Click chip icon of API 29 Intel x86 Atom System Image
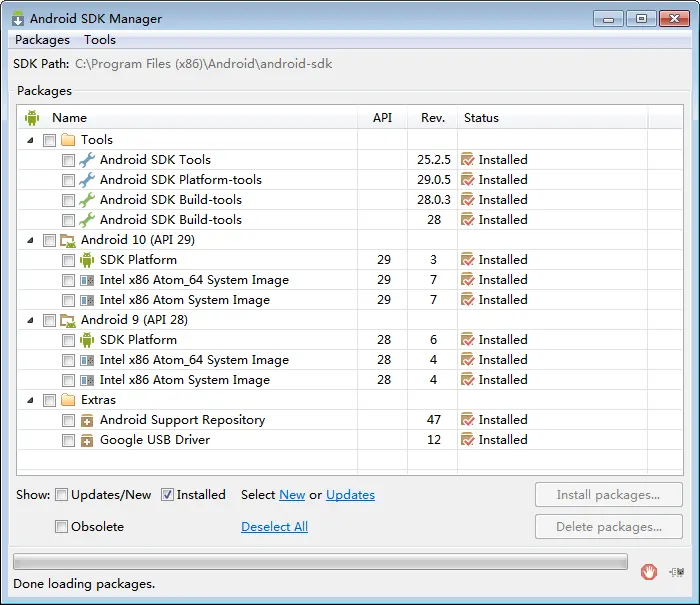Image resolution: width=700 pixels, height=605 pixels. click(87, 300)
